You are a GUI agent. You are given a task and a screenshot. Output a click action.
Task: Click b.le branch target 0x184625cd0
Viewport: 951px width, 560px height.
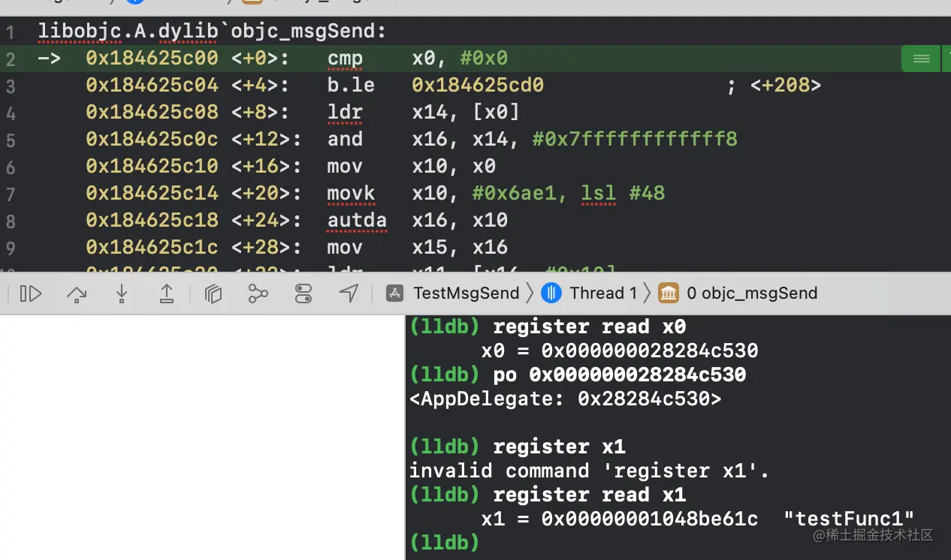pyautogui.click(x=478, y=85)
